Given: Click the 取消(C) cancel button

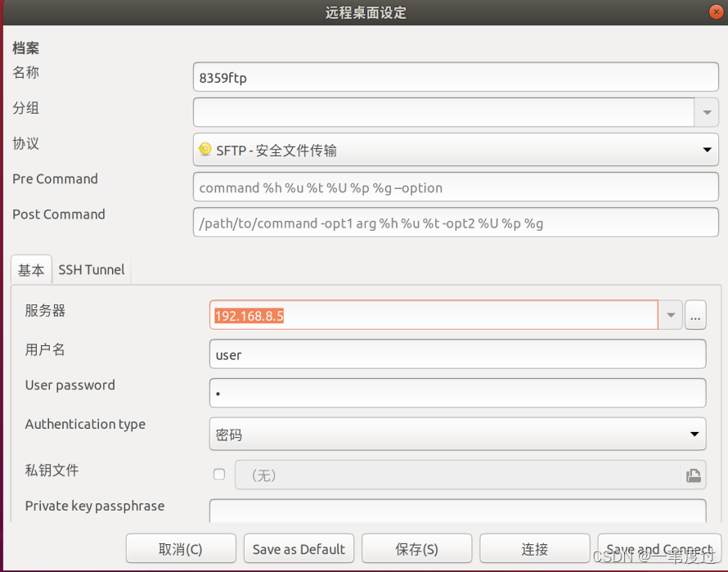Looking at the screenshot, I should (x=181, y=549).
